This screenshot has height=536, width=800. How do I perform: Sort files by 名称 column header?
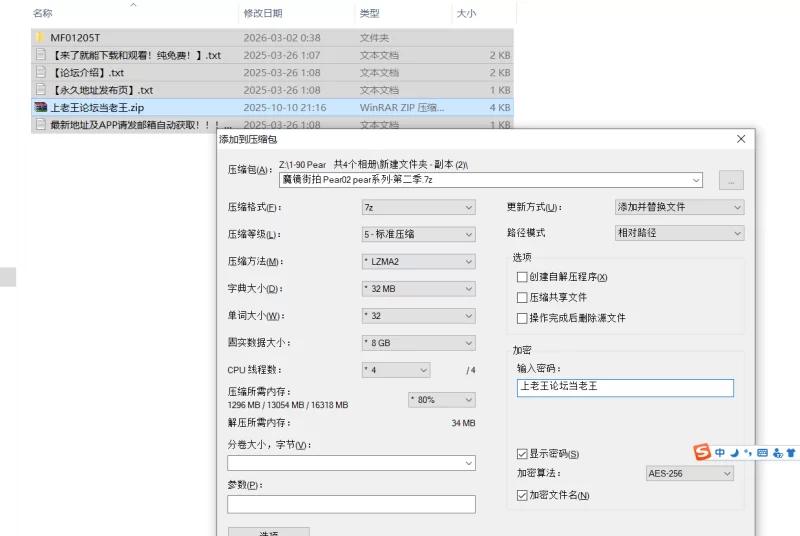coord(43,13)
